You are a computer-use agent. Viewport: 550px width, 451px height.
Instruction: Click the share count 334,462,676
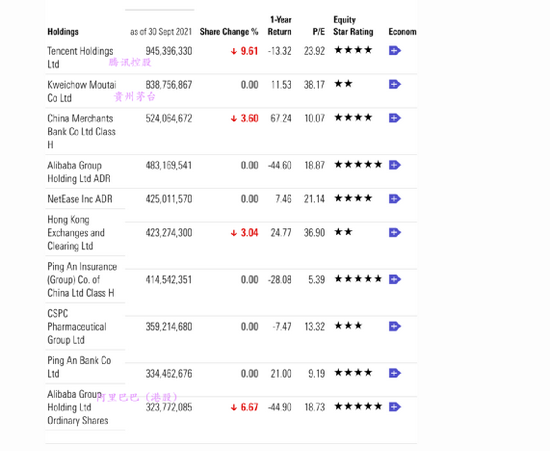[x=169, y=374]
